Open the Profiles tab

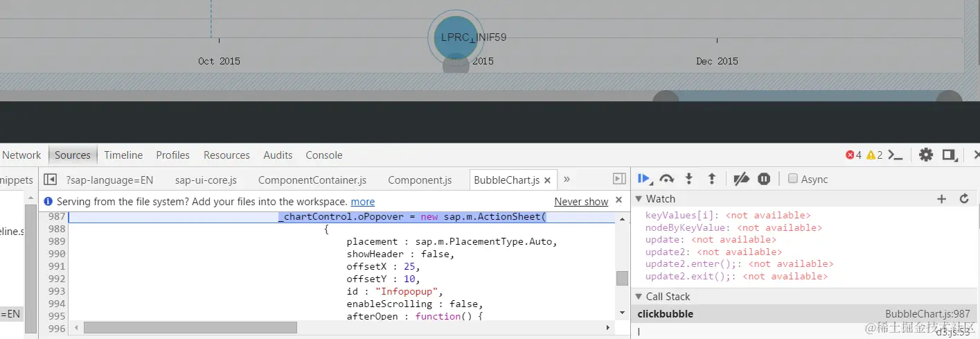pyautogui.click(x=173, y=155)
